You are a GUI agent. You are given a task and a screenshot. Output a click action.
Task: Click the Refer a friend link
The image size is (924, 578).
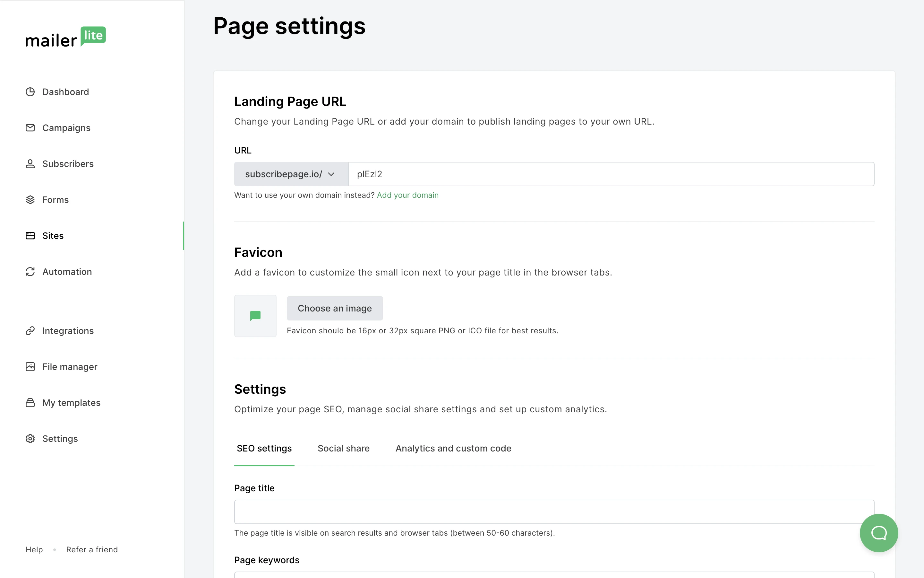point(92,549)
